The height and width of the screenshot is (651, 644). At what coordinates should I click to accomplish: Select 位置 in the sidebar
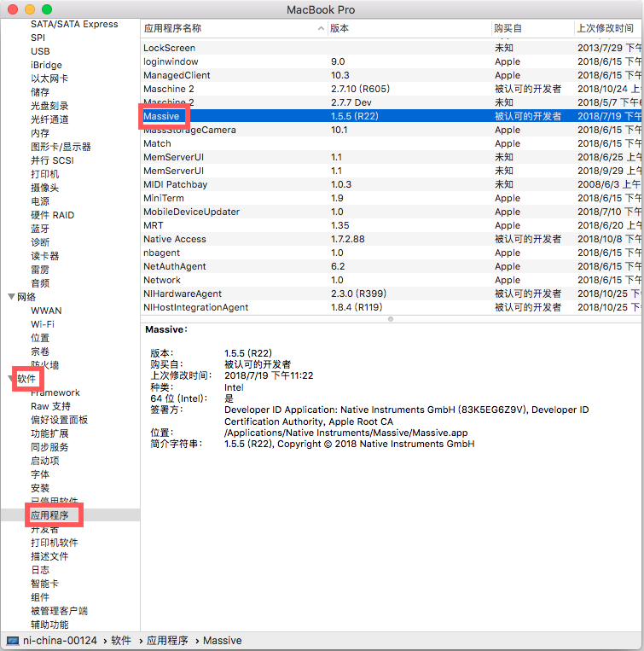[40, 338]
